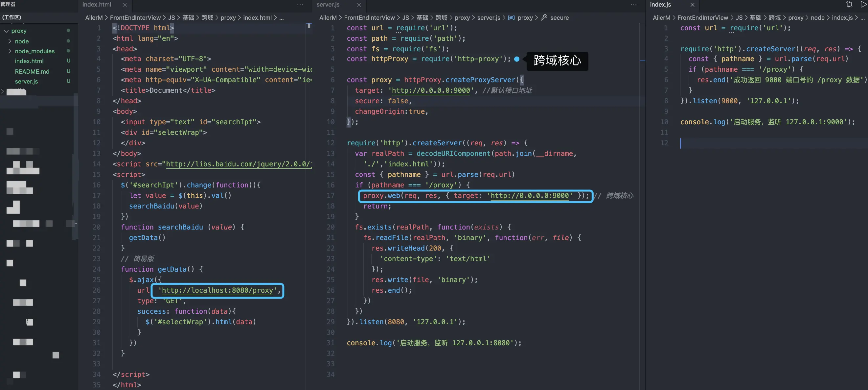This screenshot has height=390, width=868.
Task: Click the Run Code play icon
Action: [x=864, y=4]
